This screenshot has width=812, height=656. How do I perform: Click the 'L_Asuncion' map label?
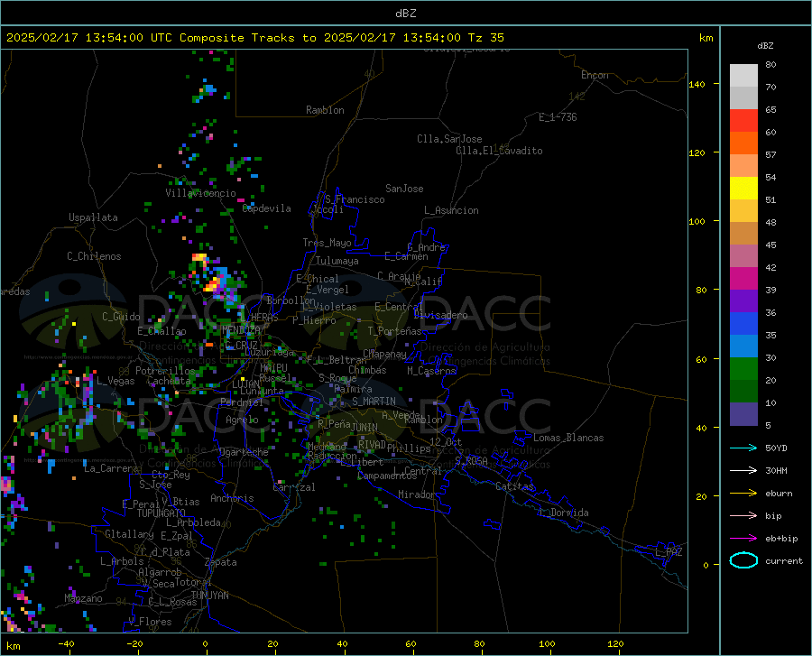point(451,210)
